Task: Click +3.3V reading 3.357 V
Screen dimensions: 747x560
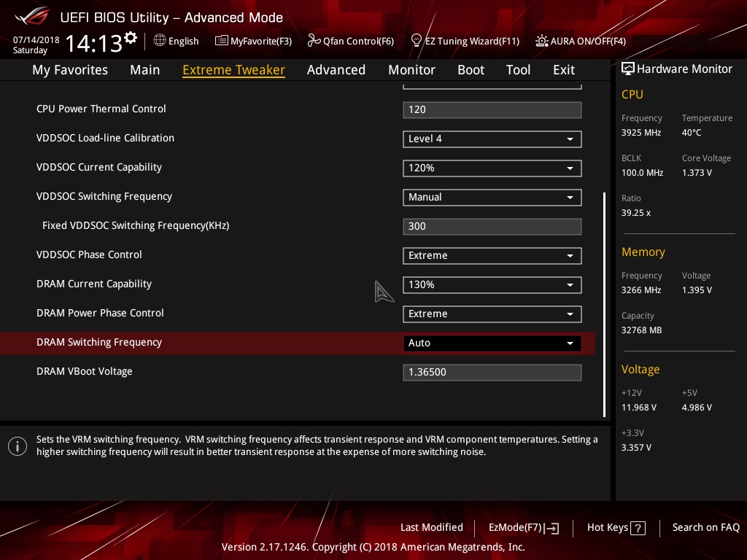Action: [x=636, y=448]
